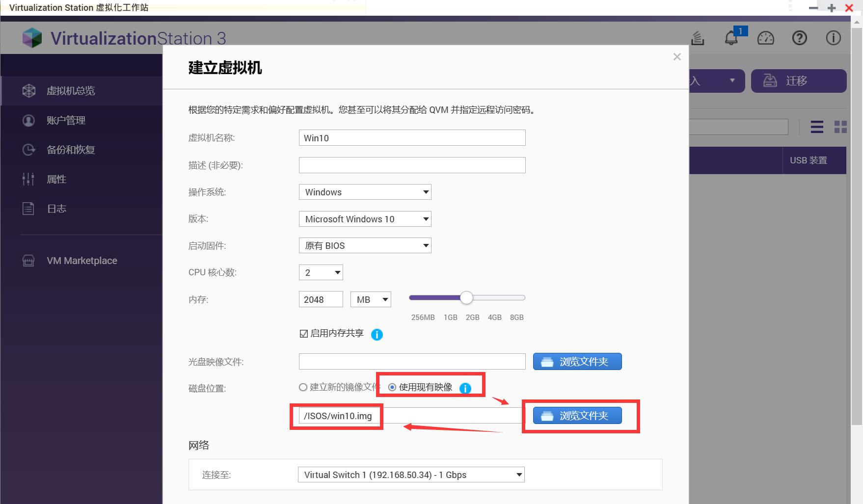Open the help question mark icon
The height and width of the screenshot is (504, 863).
tap(799, 38)
